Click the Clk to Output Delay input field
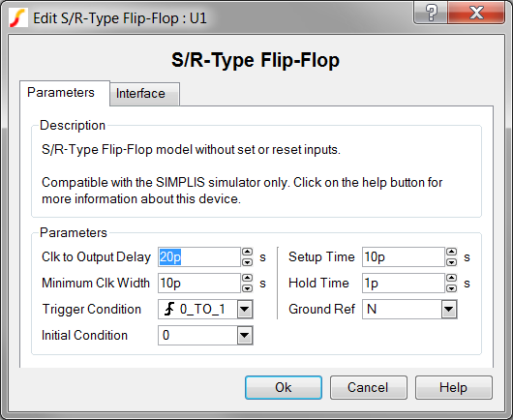 click(199, 257)
